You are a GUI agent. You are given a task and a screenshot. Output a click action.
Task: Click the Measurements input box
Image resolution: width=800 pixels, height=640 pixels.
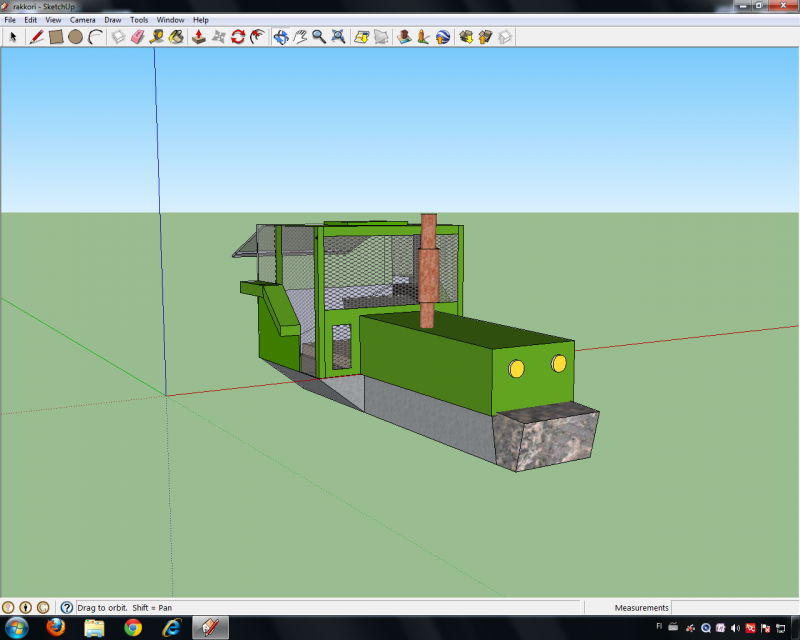tap(735, 607)
